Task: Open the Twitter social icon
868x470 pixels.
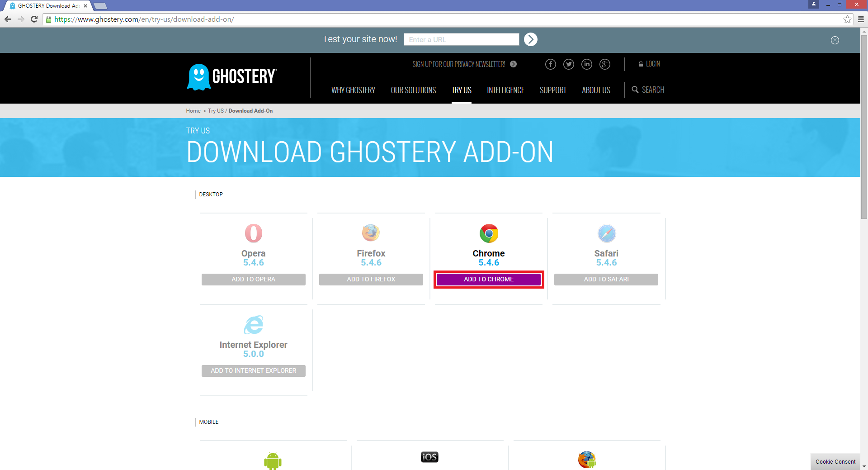Action: click(x=568, y=64)
